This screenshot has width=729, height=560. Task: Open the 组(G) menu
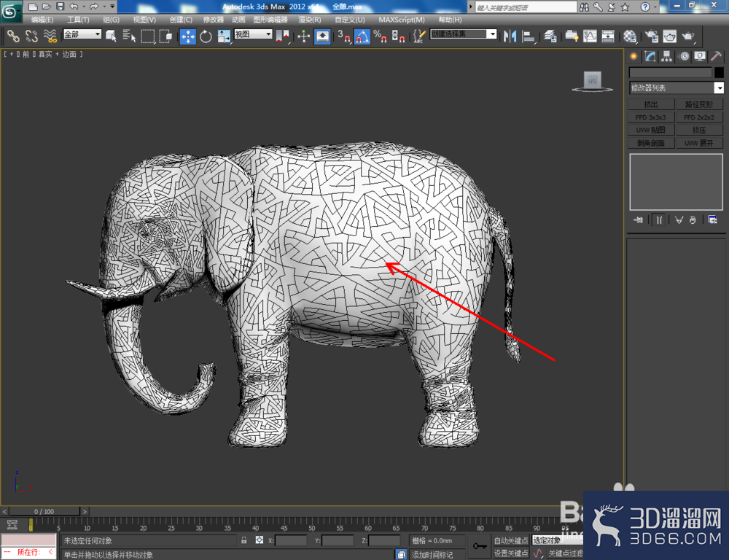[111, 20]
